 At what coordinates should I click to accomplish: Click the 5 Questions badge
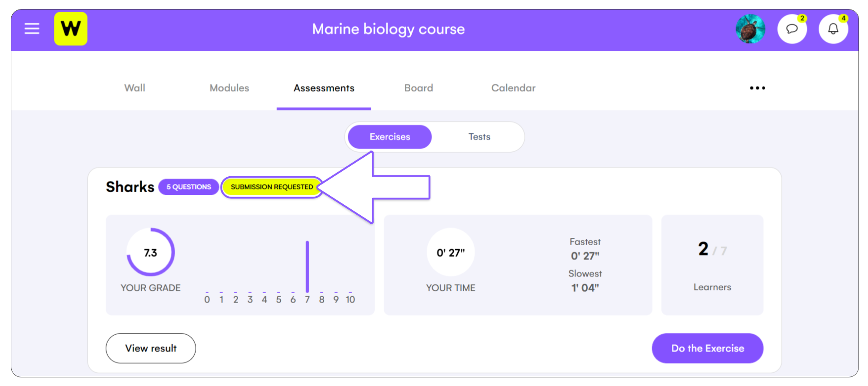189,187
